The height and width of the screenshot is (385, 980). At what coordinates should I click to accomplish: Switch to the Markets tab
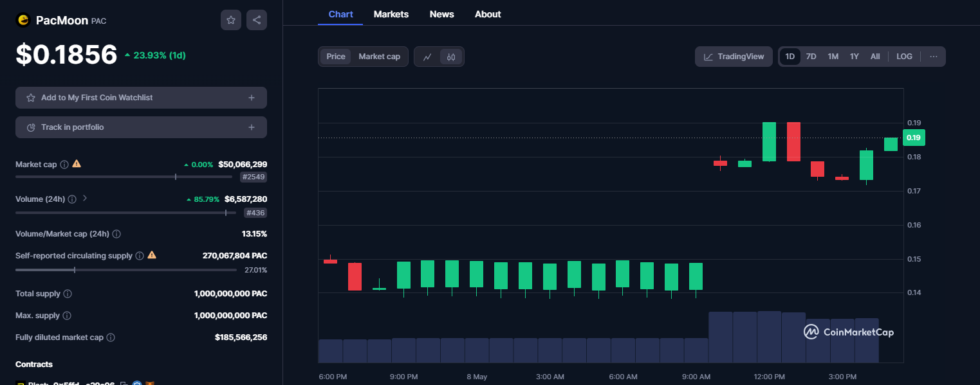[391, 13]
